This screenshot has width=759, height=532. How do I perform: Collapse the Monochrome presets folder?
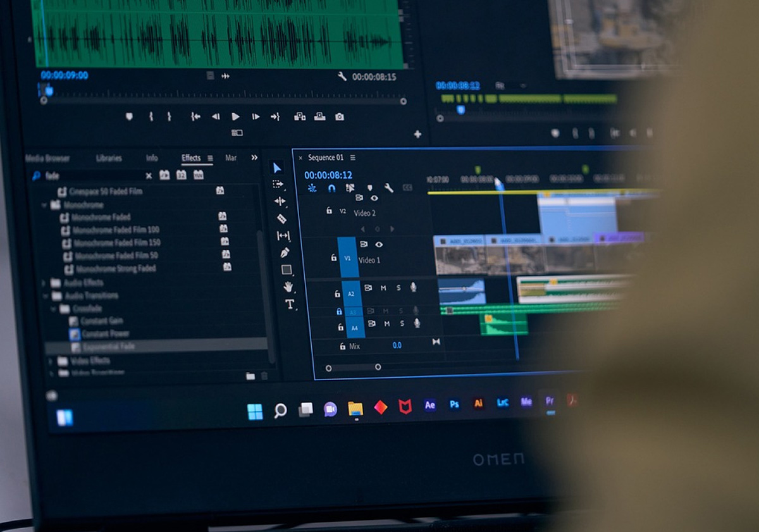[x=44, y=205]
